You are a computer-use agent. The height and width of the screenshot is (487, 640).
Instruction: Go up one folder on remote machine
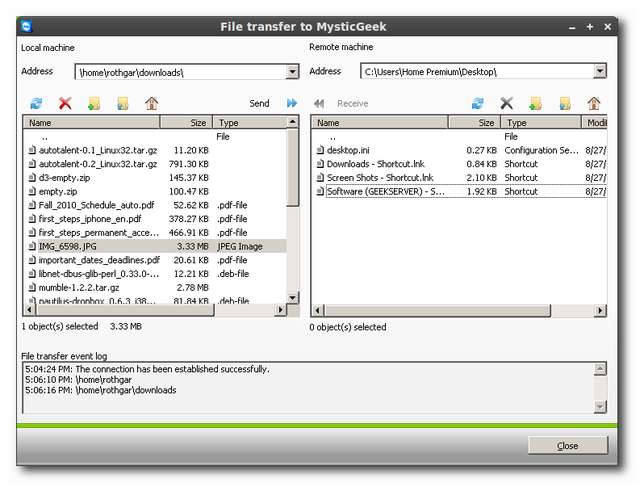(565, 103)
